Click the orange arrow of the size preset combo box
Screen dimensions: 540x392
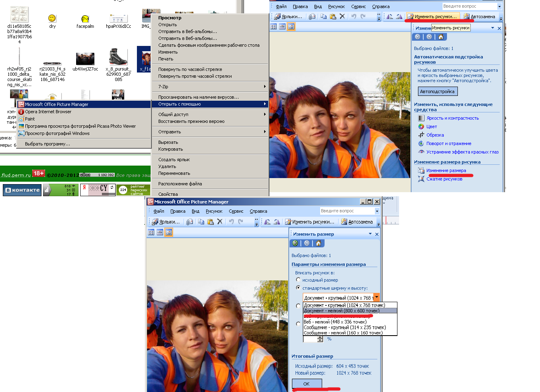coord(377,298)
